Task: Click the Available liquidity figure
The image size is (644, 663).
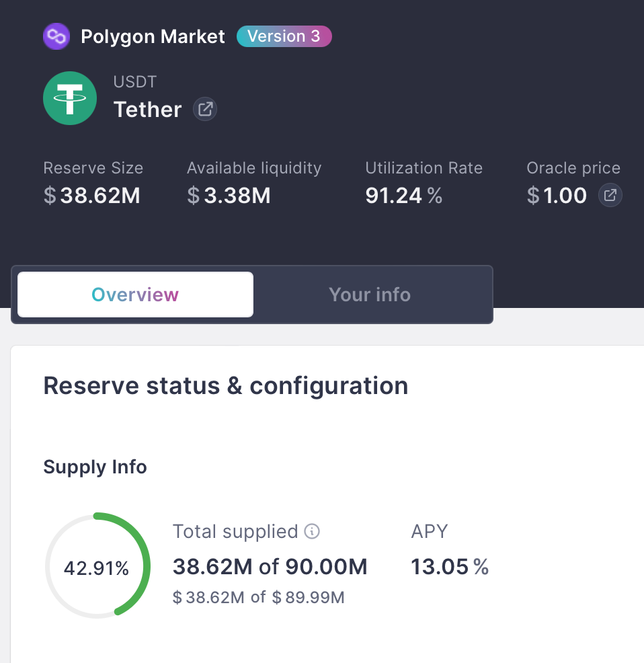Action: tap(229, 196)
